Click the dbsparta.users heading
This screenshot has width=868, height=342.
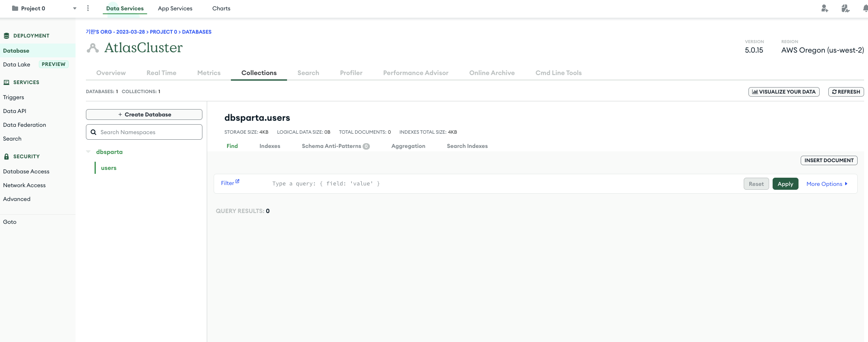257,118
